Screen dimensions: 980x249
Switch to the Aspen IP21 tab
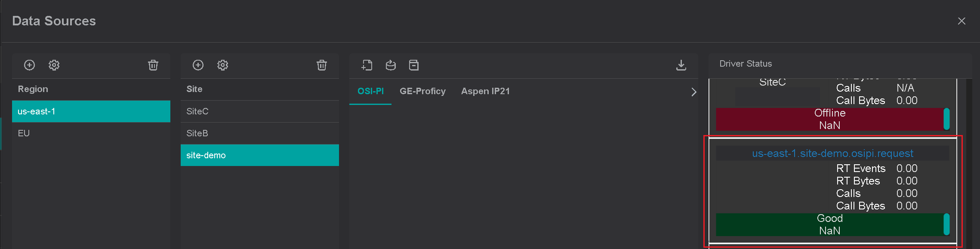(x=485, y=91)
